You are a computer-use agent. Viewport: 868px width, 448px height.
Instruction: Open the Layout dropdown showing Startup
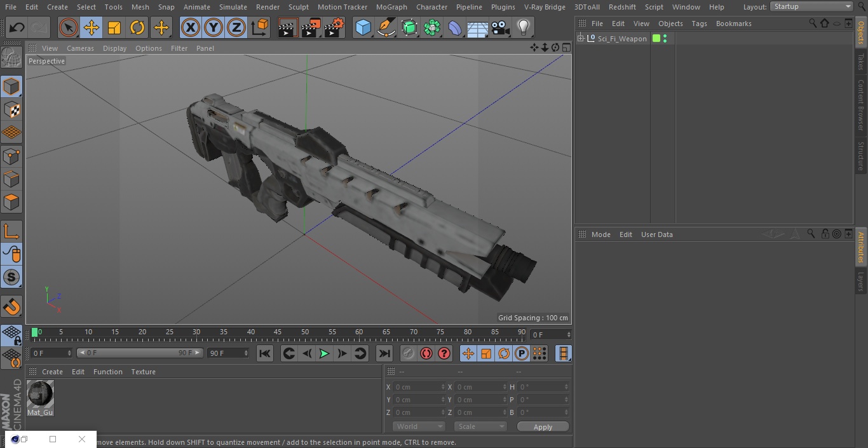(812, 6)
